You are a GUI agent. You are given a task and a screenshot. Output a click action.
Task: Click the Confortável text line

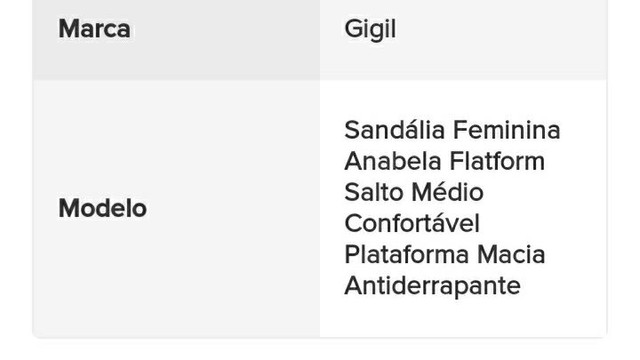point(412,223)
